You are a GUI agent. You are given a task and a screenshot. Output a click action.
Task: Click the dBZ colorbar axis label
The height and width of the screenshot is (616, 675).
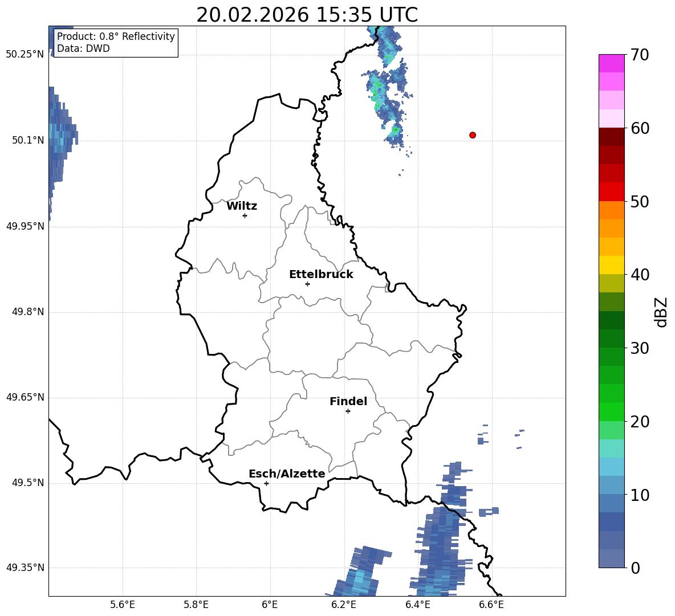(660, 312)
